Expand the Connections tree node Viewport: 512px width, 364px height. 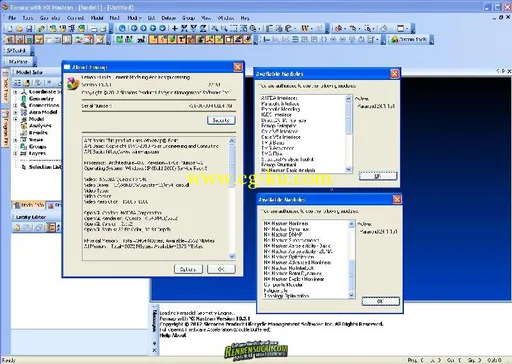tap(15, 105)
